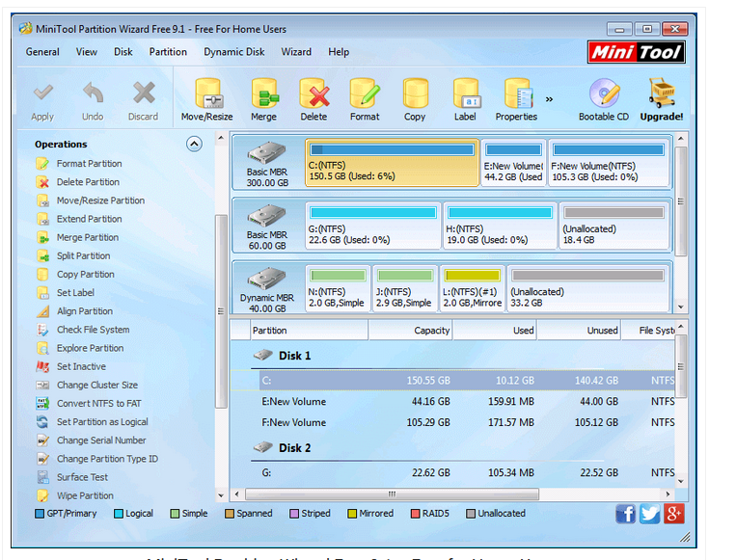Click the Label toolbar icon

coord(465,93)
